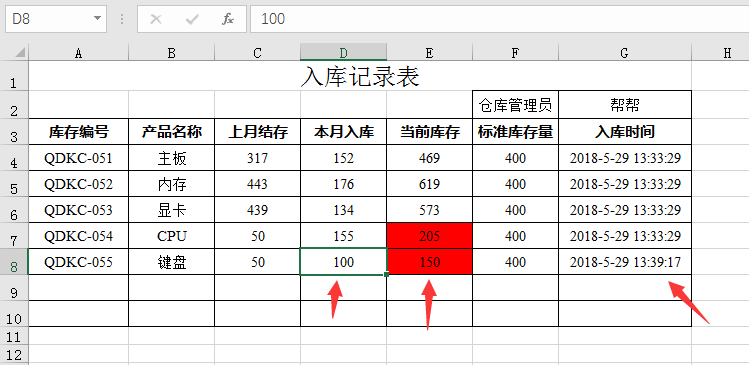Select the cell with value 317
The width and height of the screenshot is (749, 365).
point(257,158)
